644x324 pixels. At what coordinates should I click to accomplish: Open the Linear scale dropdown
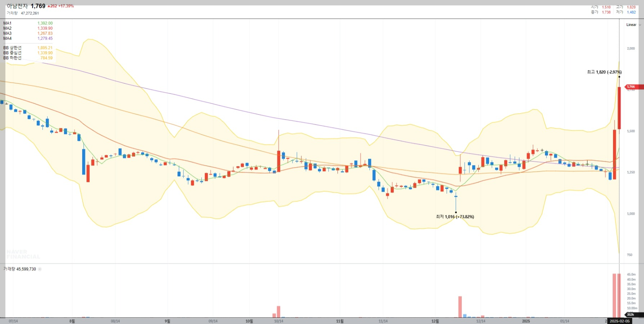[633, 25]
